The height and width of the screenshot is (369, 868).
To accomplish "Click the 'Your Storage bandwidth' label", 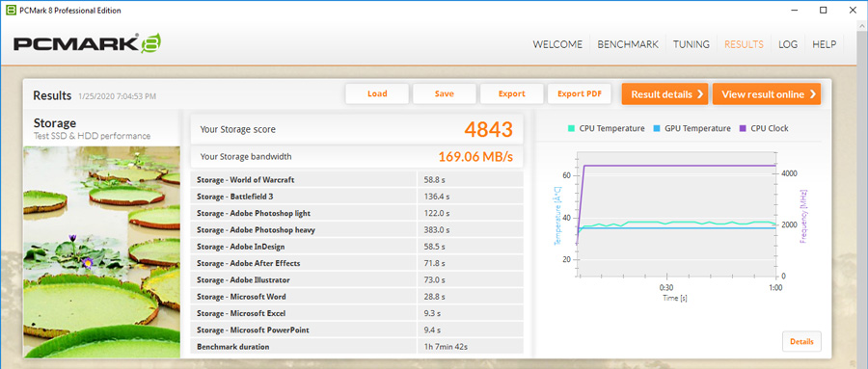I will [246, 157].
